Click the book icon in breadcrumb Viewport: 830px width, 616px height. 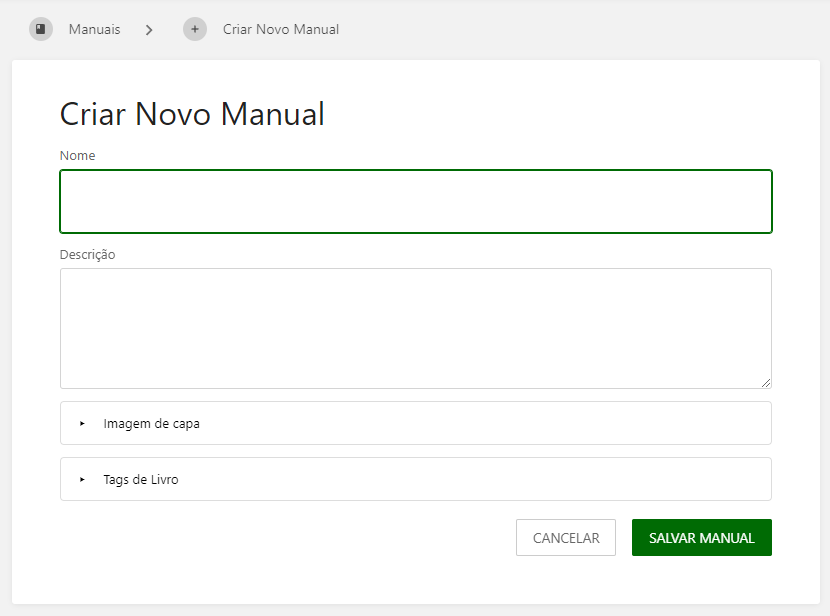point(41,29)
